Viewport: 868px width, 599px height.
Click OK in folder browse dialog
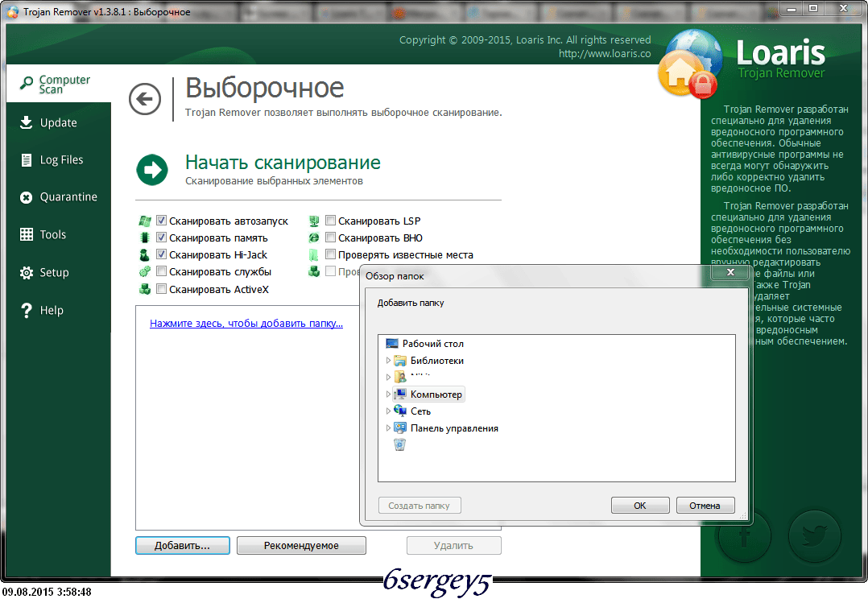[640, 506]
